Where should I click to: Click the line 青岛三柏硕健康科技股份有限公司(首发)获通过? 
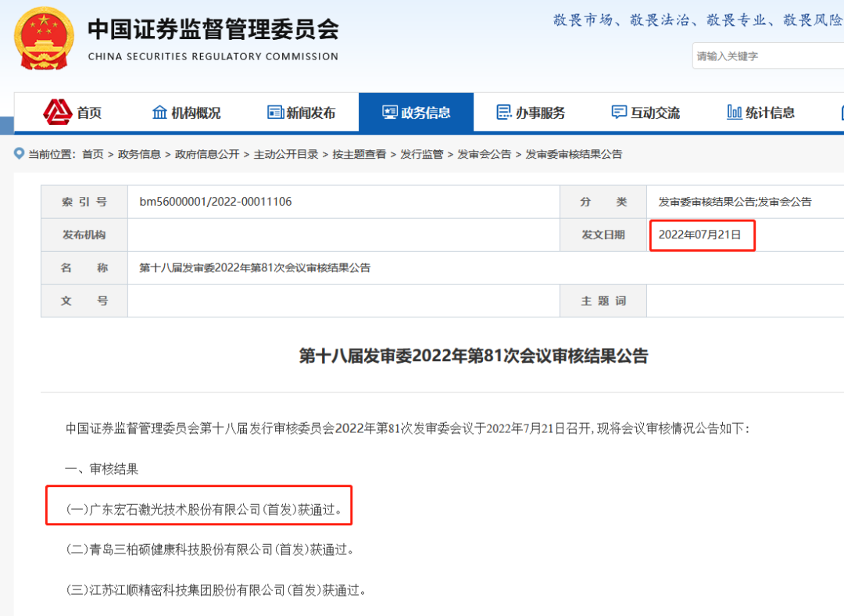(x=210, y=550)
